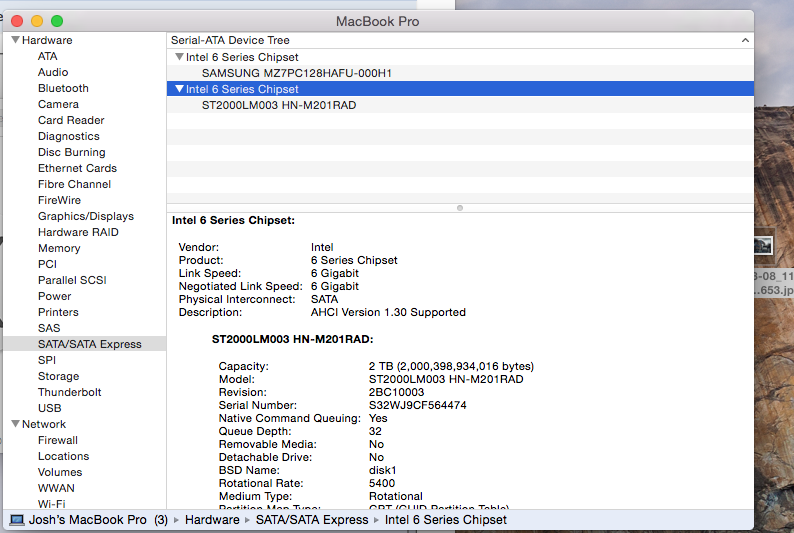This screenshot has height=533, width=794.
Task: Click the computer icon in the path bar
Action: click(x=17, y=520)
